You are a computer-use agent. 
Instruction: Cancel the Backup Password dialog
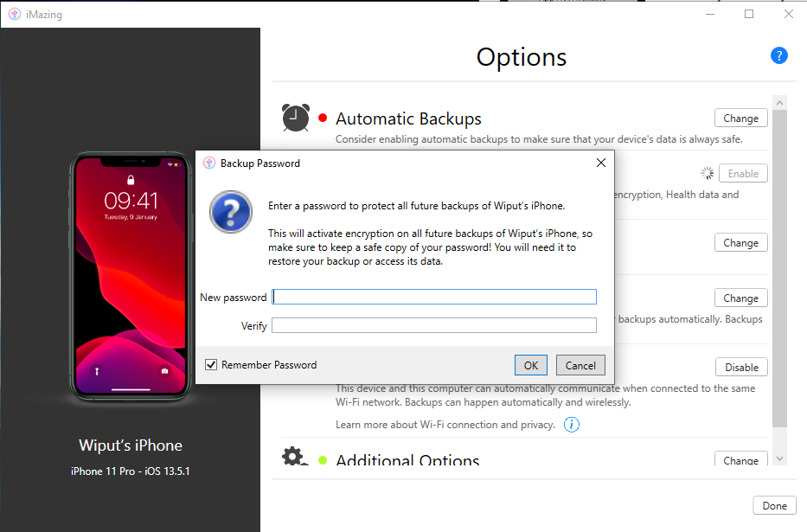(x=580, y=365)
